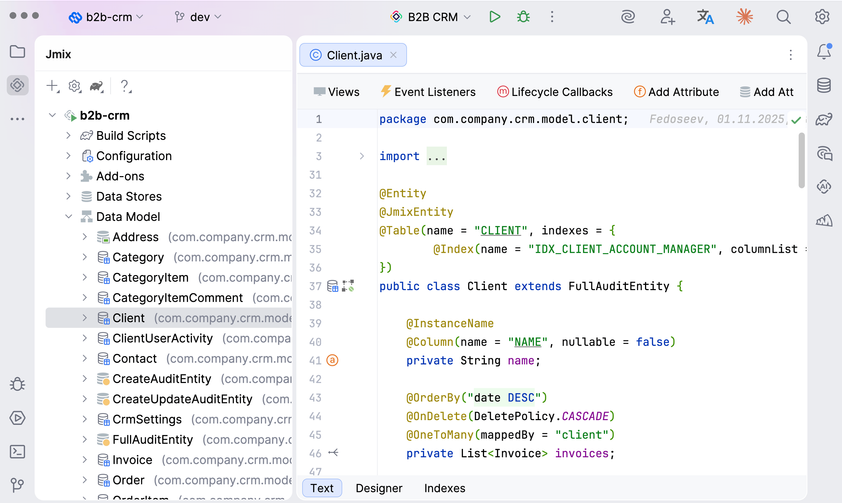Open the Translate icon in the toolbar
Screen dimensions: 842x503
705,17
